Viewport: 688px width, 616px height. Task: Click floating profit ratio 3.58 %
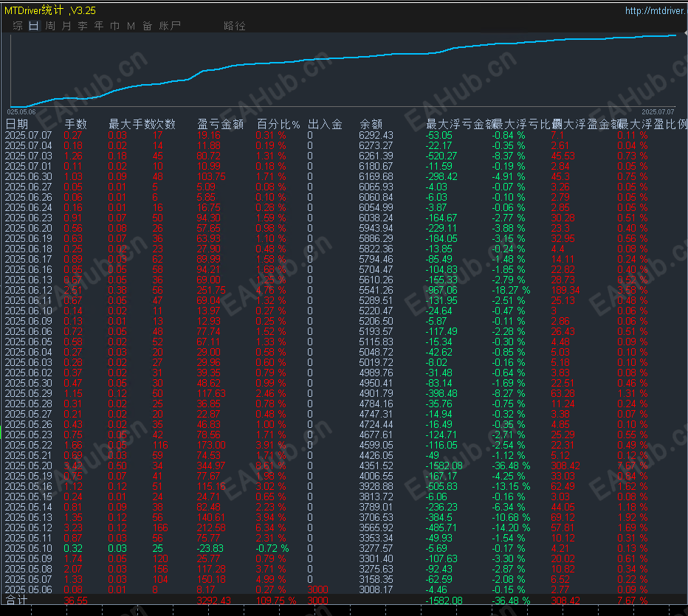pos(633,290)
